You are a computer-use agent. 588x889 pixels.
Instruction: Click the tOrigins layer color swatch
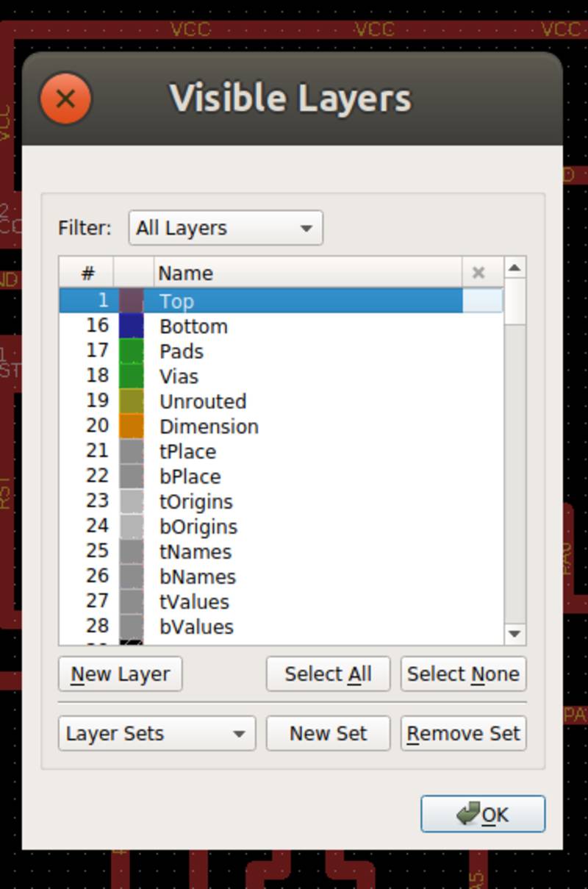132,501
